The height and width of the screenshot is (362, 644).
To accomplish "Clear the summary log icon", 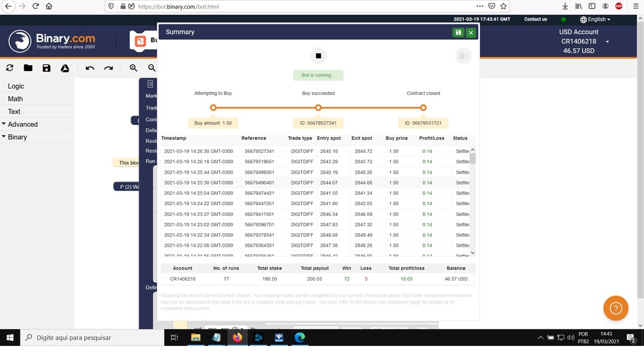I will click(463, 56).
